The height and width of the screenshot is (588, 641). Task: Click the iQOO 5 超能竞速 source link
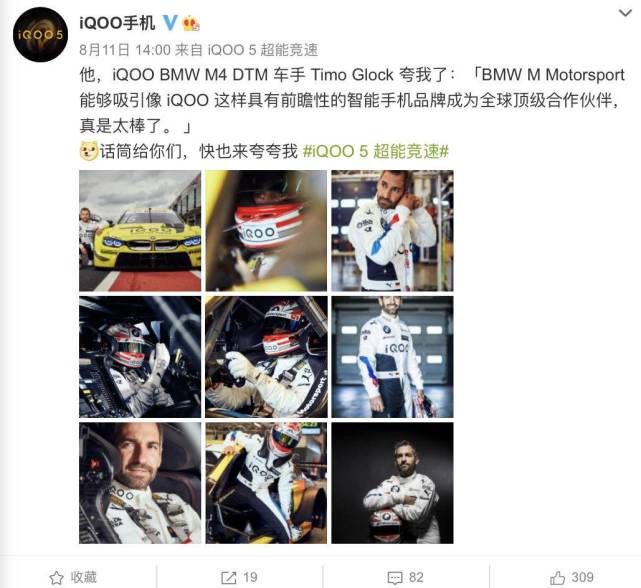click(x=262, y=50)
